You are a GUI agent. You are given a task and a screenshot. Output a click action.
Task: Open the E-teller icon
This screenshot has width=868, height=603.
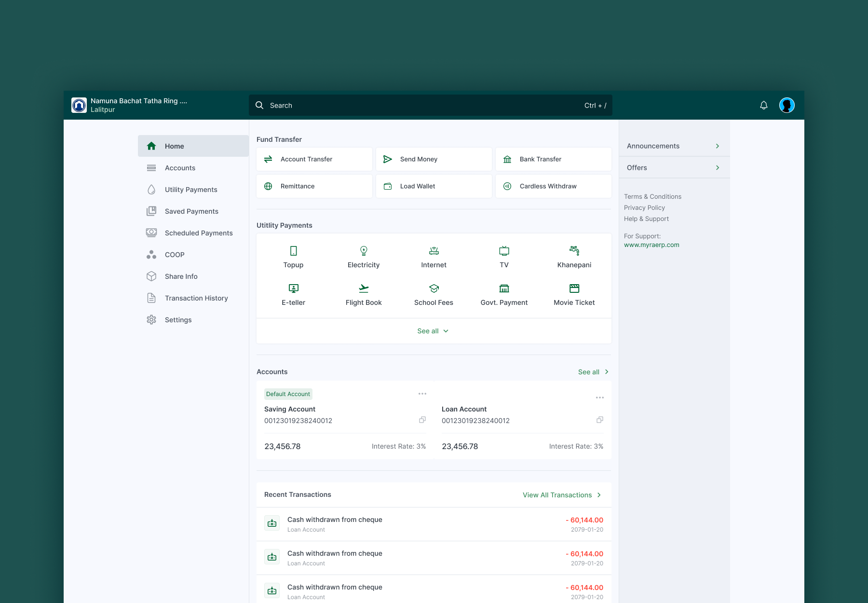click(x=294, y=288)
